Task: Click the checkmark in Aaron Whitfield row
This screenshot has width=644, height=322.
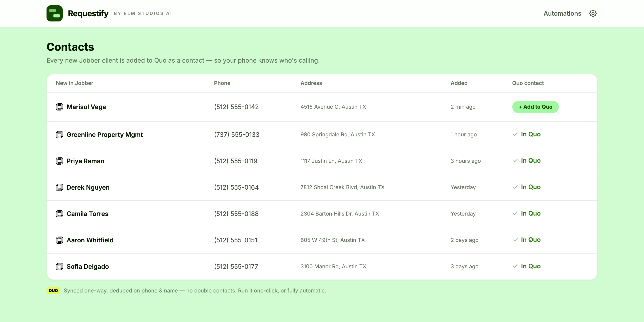Action: (x=515, y=240)
